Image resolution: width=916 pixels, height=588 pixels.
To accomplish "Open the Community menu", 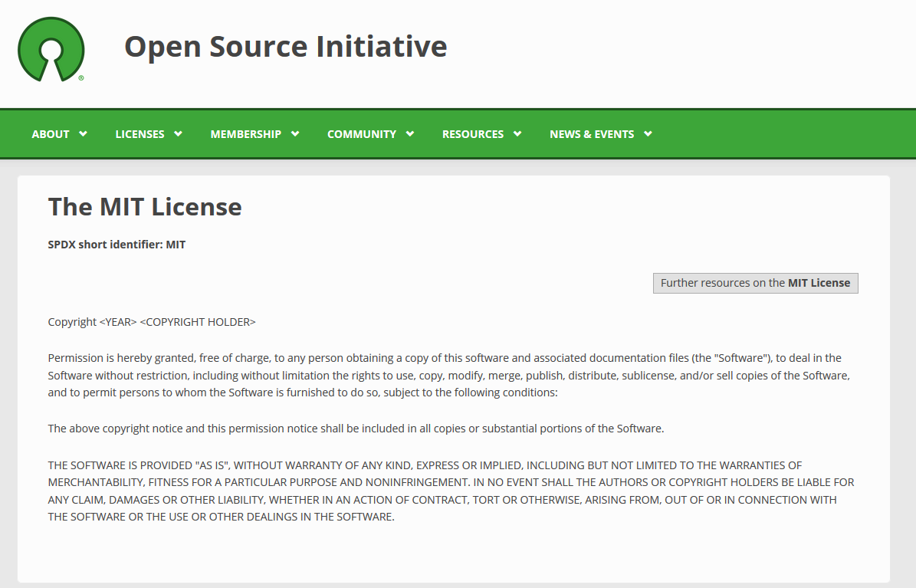I will [x=361, y=134].
